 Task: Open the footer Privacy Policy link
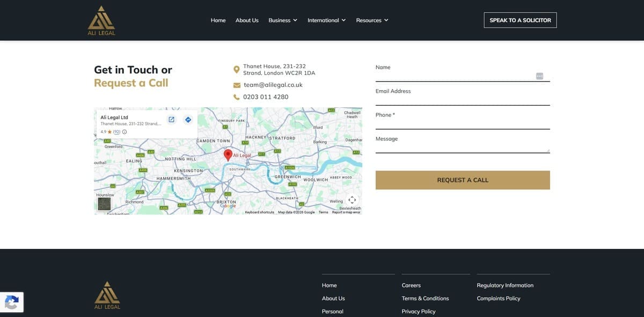(419, 311)
